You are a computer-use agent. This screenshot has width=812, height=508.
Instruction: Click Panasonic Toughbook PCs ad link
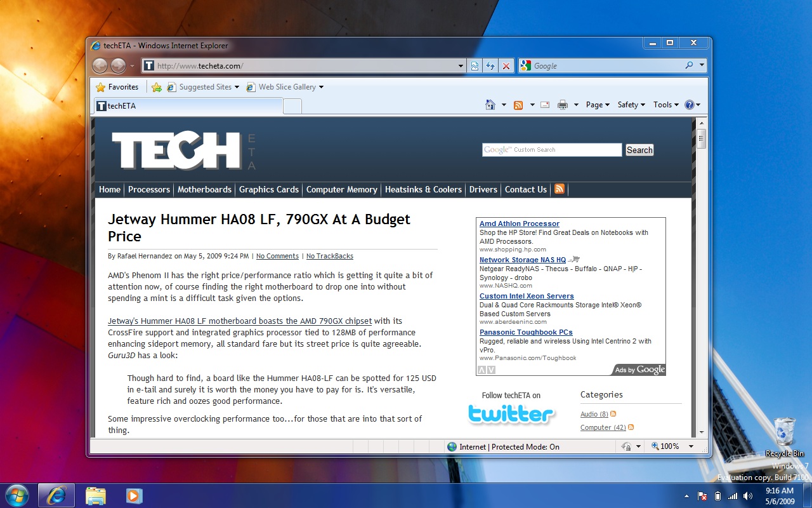526,332
